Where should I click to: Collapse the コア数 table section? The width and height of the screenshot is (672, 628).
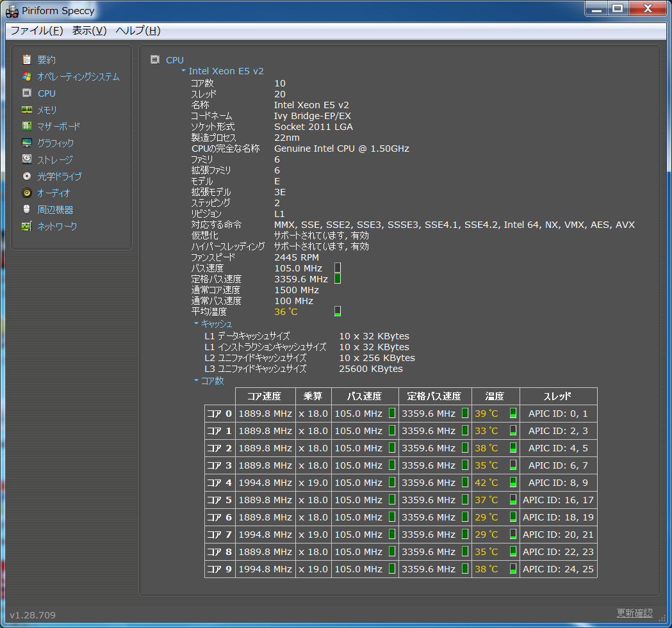196,380
